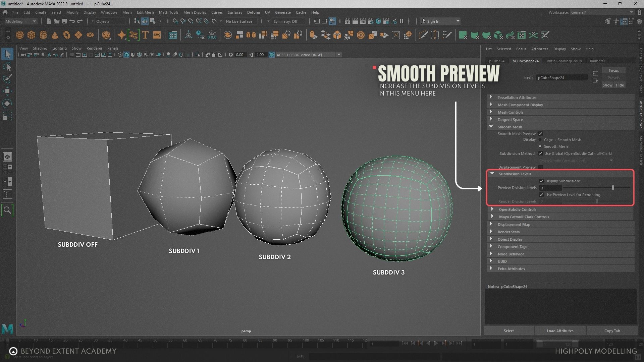The image size is (644, 362).
Task: Select the polygon sphere shelf icon
Action: (20, 35)
